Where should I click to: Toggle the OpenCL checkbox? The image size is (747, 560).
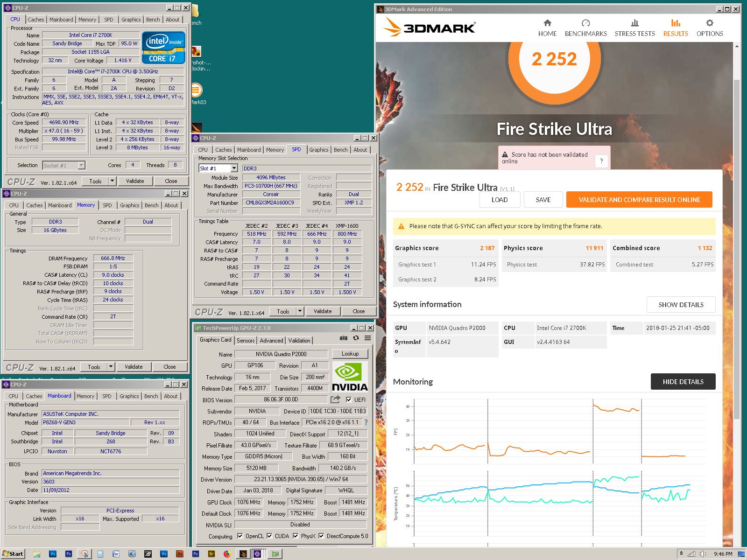240,536
